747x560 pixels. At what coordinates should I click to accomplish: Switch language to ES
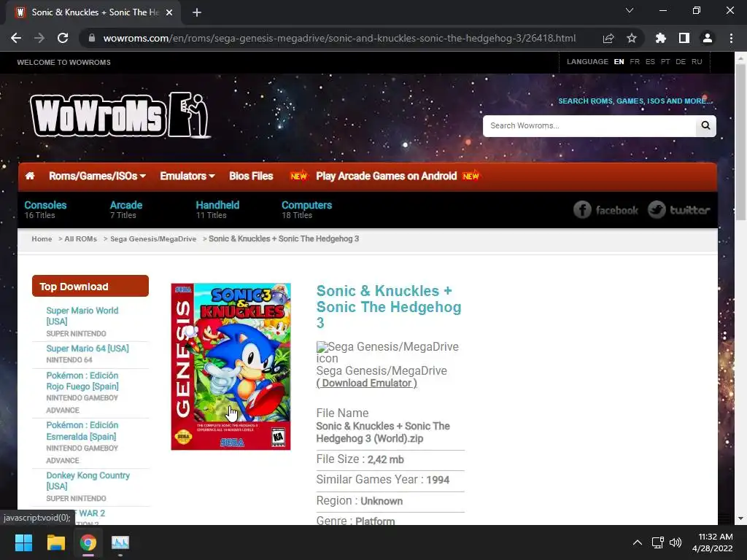[650, 62]
